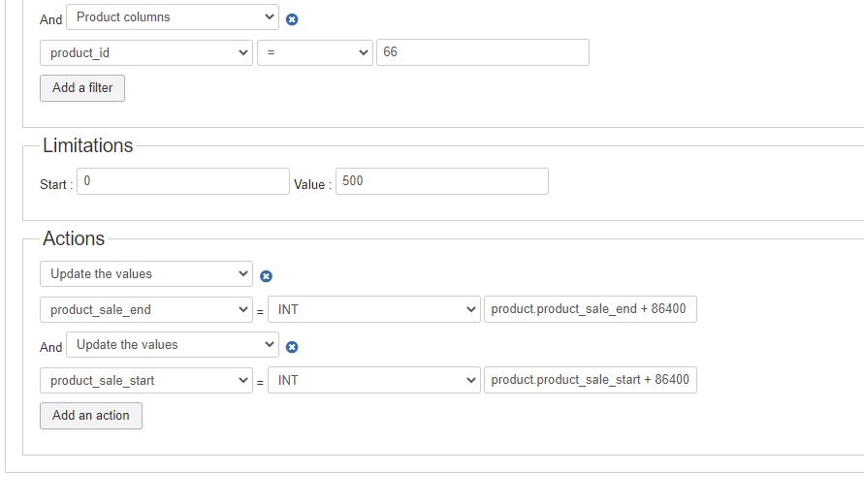The width and height of the screenshot is (864, 504).
Task: Remove the second Update the values action
Action: [x=292, y=347]
